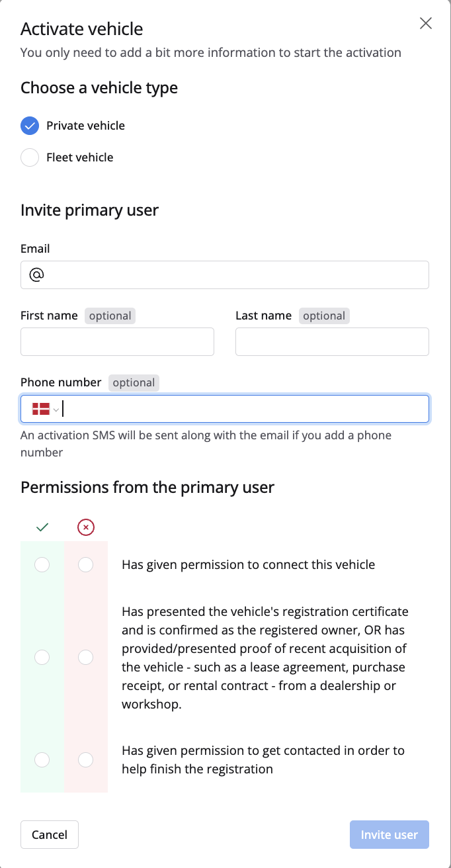The width and height of the screenshot is (451, 868).
Task: Focus the Last name field
Action: (332, 342)
